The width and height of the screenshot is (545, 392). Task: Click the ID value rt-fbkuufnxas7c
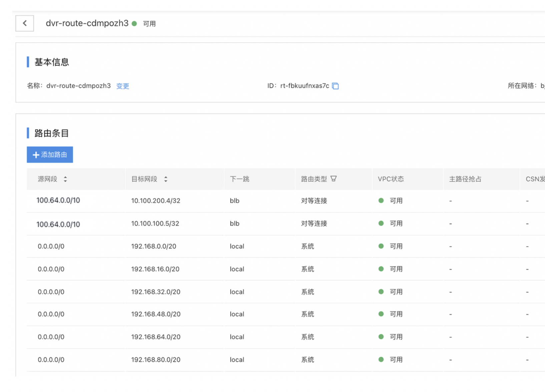coord(305,86)
